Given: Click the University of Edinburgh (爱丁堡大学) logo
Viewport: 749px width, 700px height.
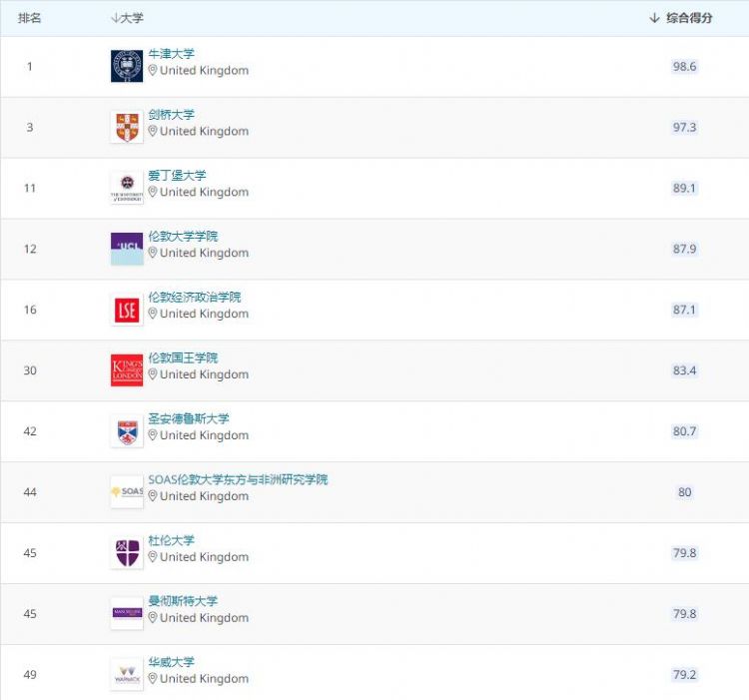Looking at the screenshot, I should [x=127, y=188].
